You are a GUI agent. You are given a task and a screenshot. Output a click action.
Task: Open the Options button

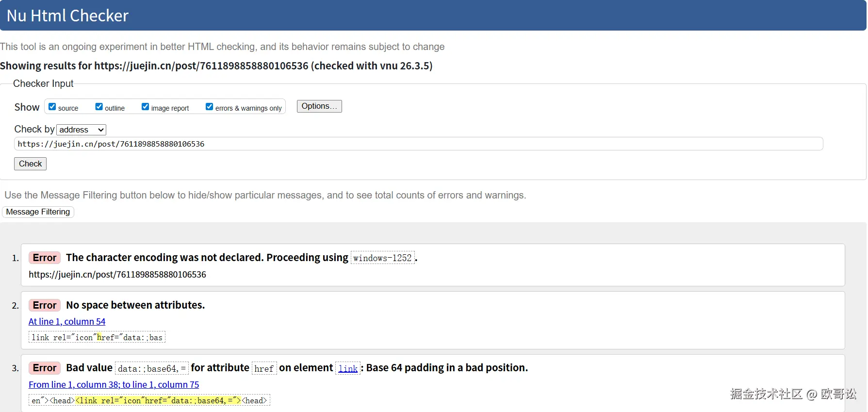pyautogui.click(x=319, y=106)
